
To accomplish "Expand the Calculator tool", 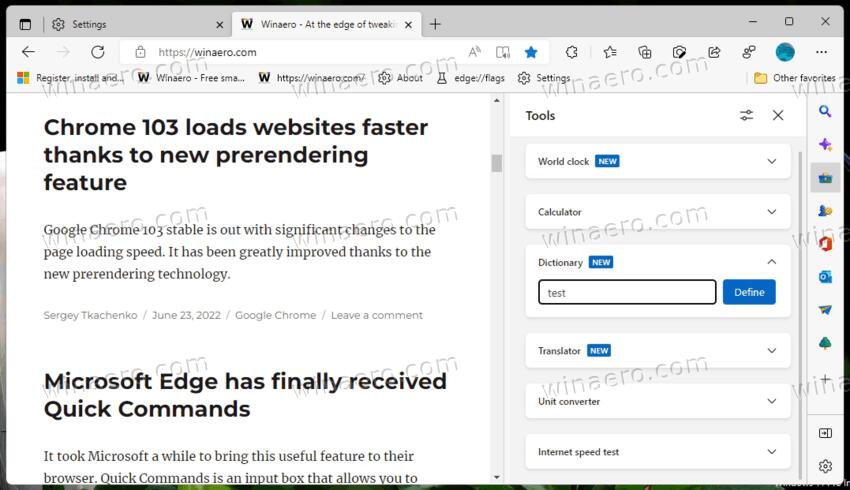I will (771, 212).
